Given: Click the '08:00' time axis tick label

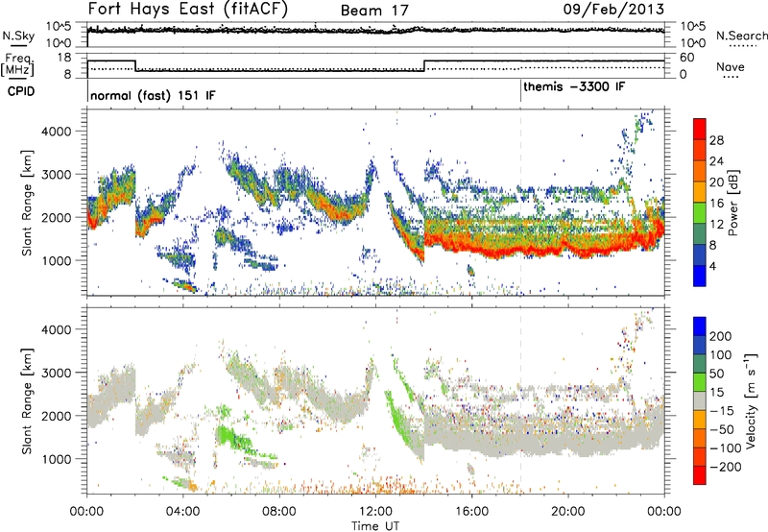Looking at the screenshot, I should coord(279,512).
